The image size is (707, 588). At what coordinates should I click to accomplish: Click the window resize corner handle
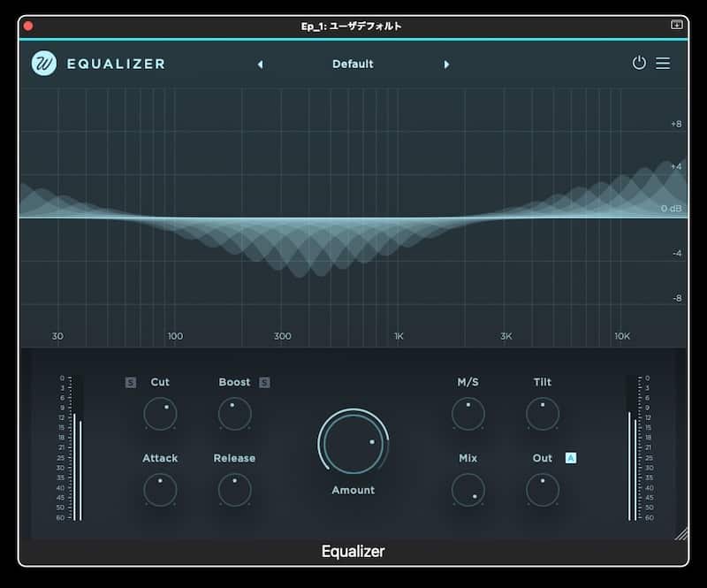pyautogui.click(x=681, y=533)
